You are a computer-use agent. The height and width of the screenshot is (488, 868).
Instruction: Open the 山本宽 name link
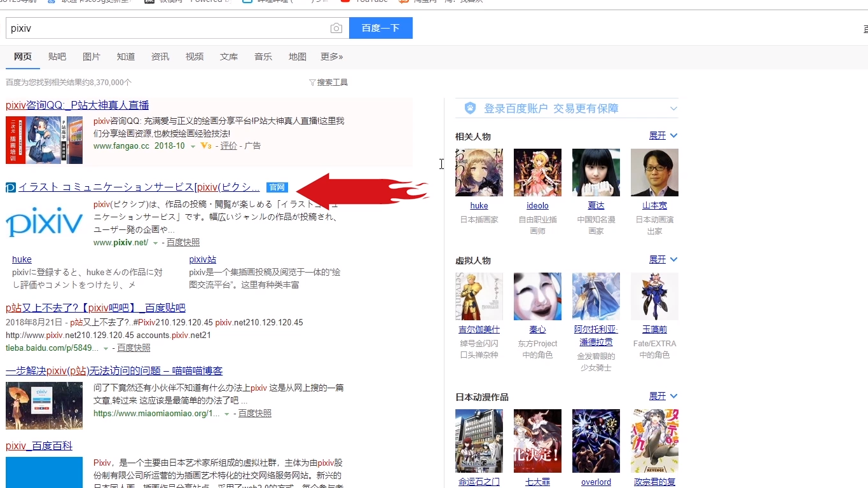(654, 206)
